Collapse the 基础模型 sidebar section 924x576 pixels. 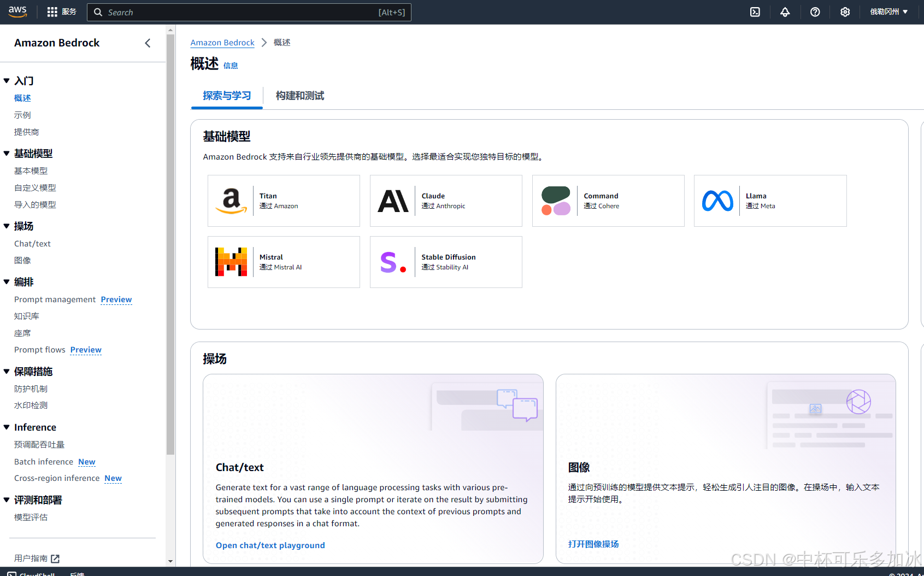coord(7,154)
